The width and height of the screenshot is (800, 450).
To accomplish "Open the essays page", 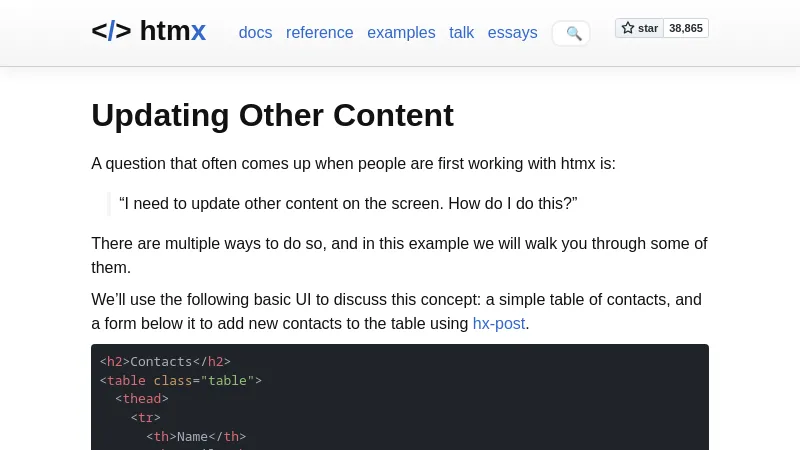I will click(512, 32).
